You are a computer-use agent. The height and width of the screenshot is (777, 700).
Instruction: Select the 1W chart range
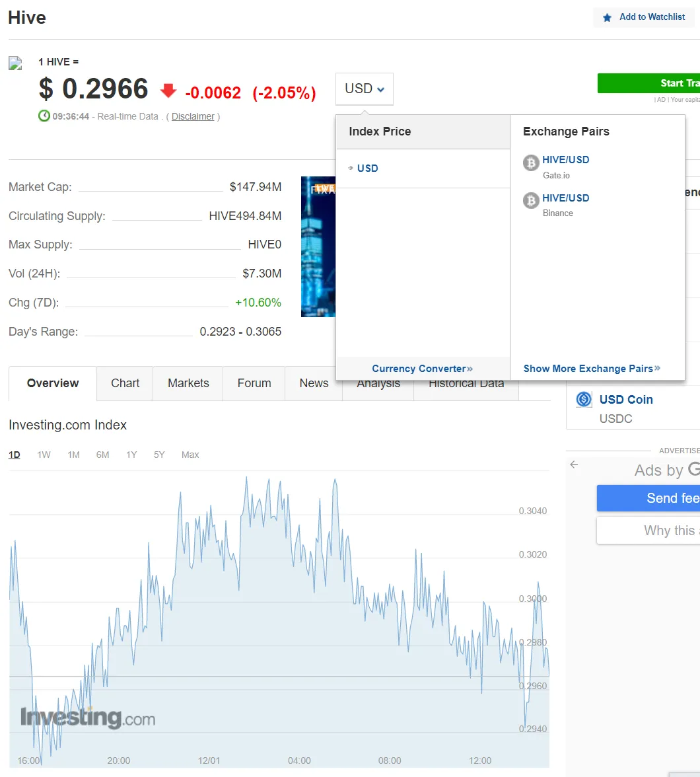[44, 455]
